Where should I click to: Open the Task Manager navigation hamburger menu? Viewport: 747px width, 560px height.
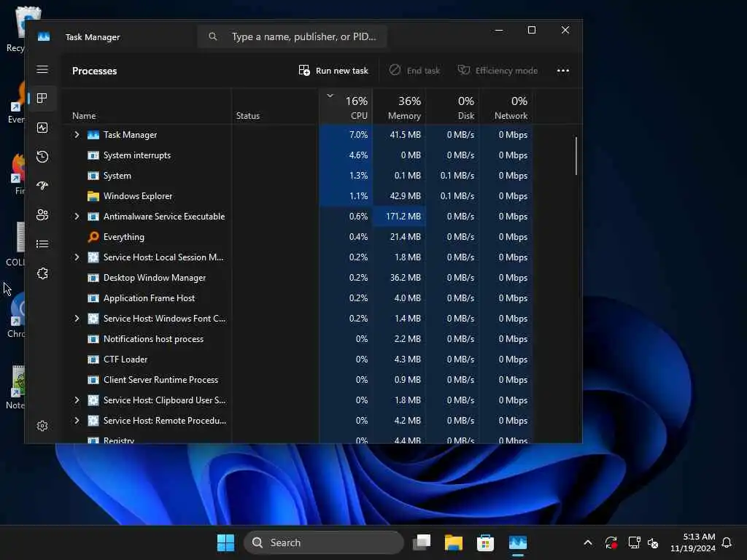(42, 69)
